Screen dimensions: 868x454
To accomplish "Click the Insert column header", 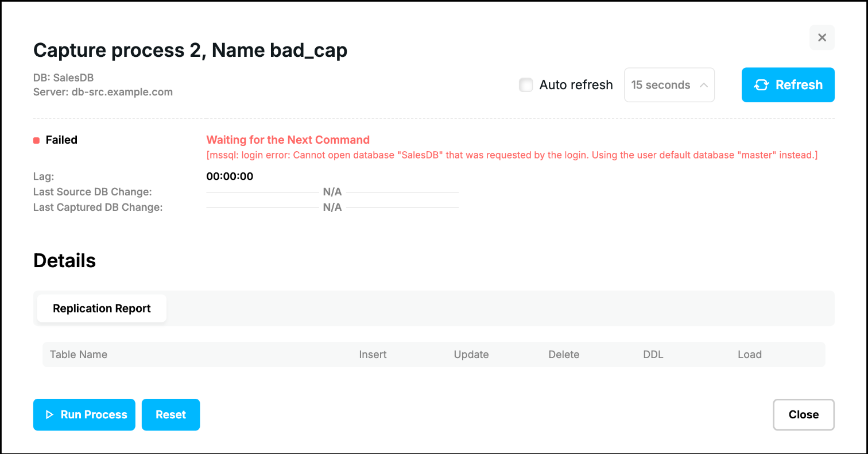I will 373,355.
